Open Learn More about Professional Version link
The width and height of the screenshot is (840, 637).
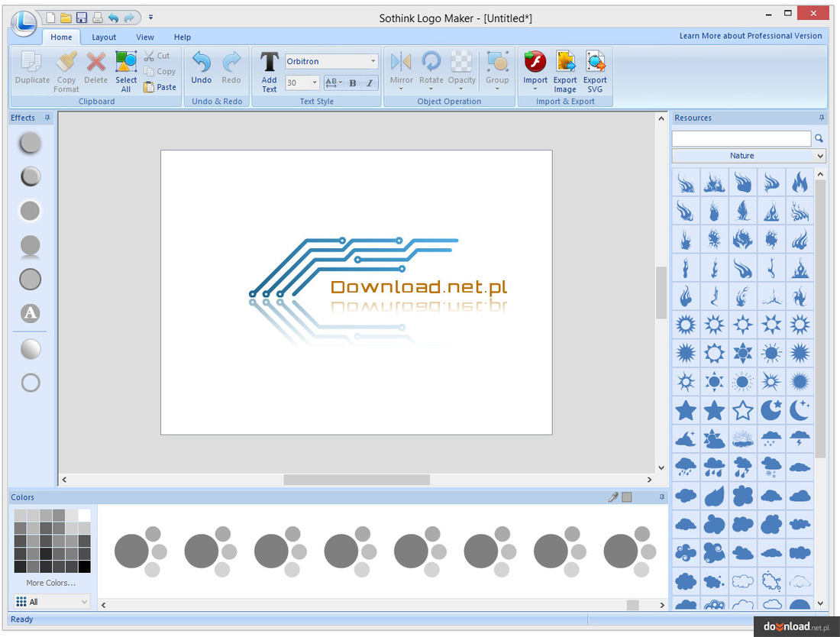tap(751, 36)
